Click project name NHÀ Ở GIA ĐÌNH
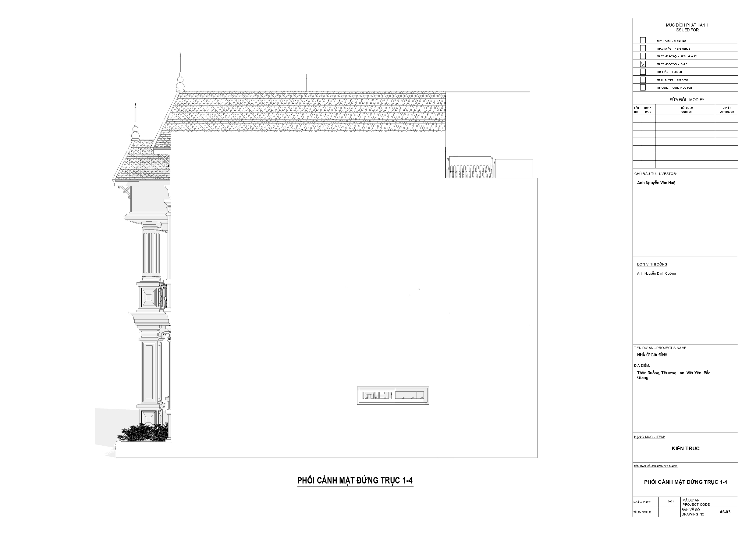Screen dimensions: 756x535 652,355
